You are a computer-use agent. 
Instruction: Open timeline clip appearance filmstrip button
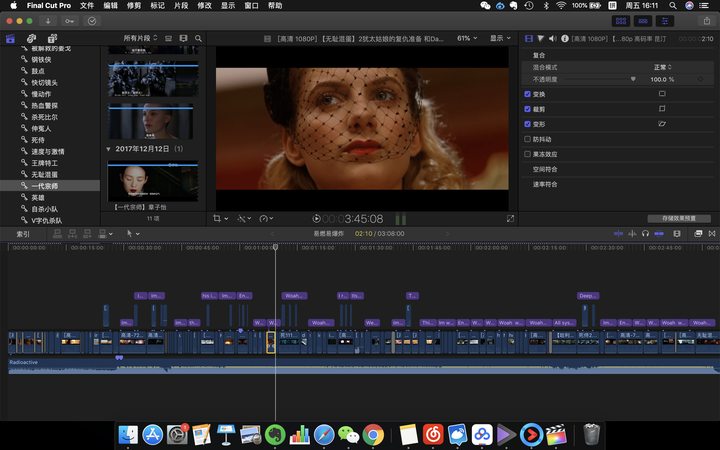tap(676, 234)
